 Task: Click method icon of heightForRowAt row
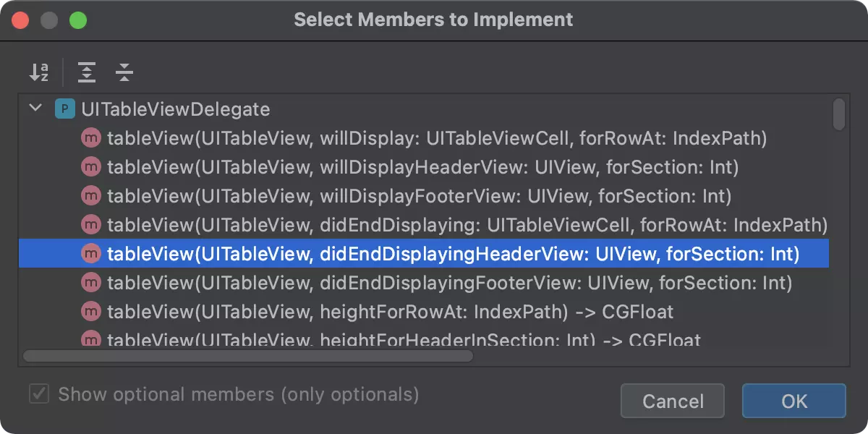[x=91, y=312]
